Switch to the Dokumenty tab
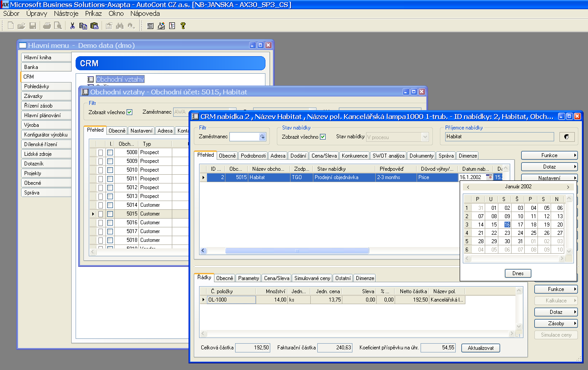This screenshot has height=370, width=588. tap(421, 156)
